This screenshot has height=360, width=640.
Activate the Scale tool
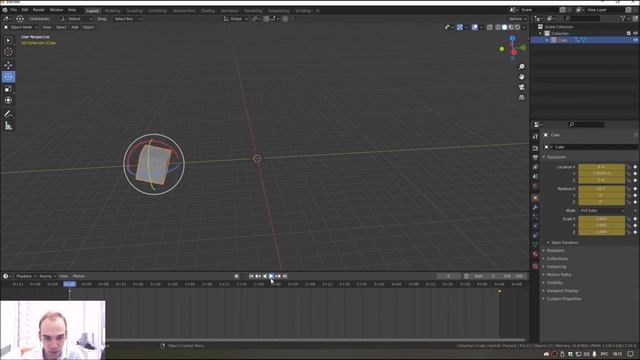pyautogui.click(x=8, y=89)
